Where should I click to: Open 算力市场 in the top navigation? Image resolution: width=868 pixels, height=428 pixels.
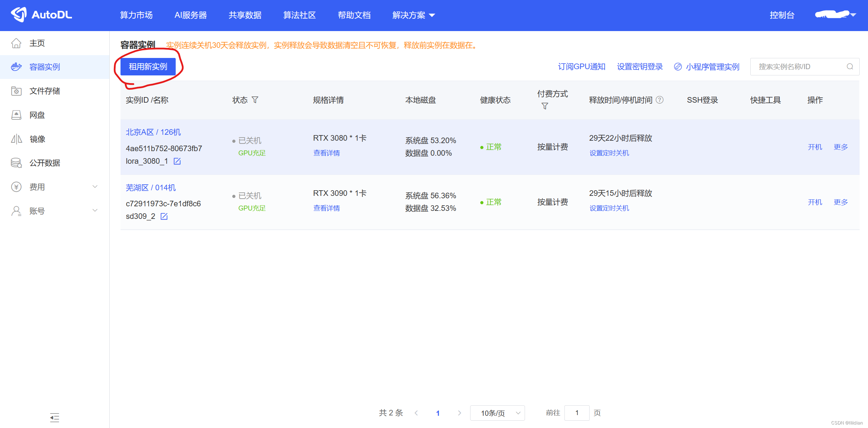click(136, 15)
